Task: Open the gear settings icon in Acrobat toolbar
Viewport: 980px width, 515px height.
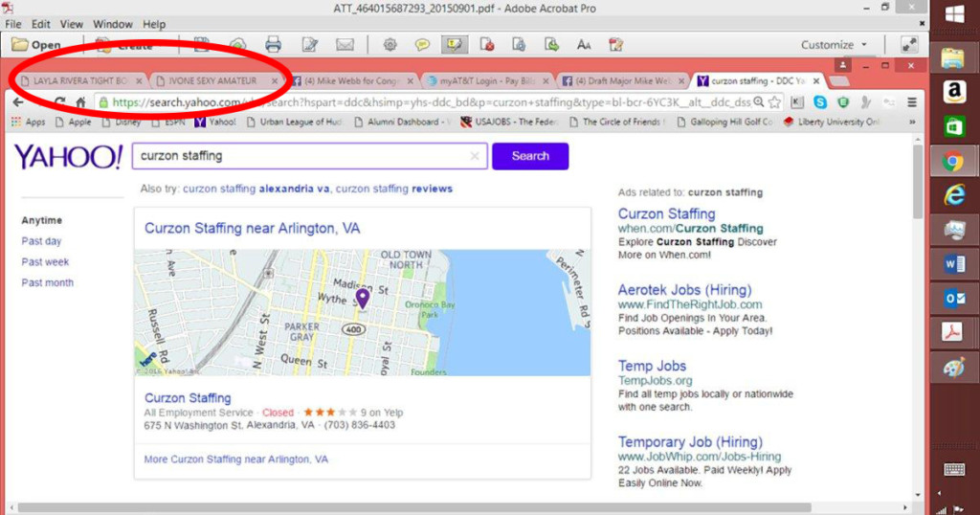Action: point(390,45)
